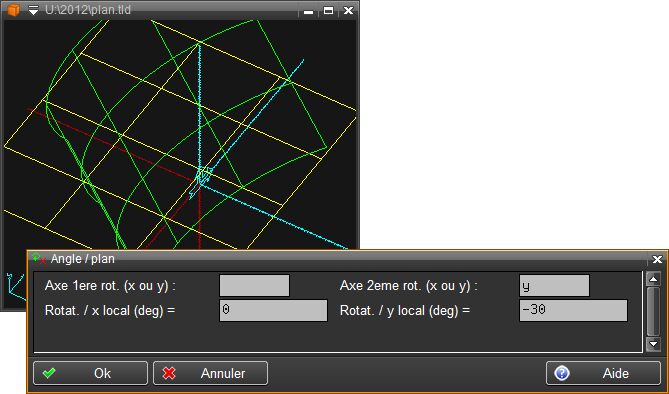This screenshot has height=394, width=669.
Task: Close the plan.tld viewport window
Action: coord(349,11)
